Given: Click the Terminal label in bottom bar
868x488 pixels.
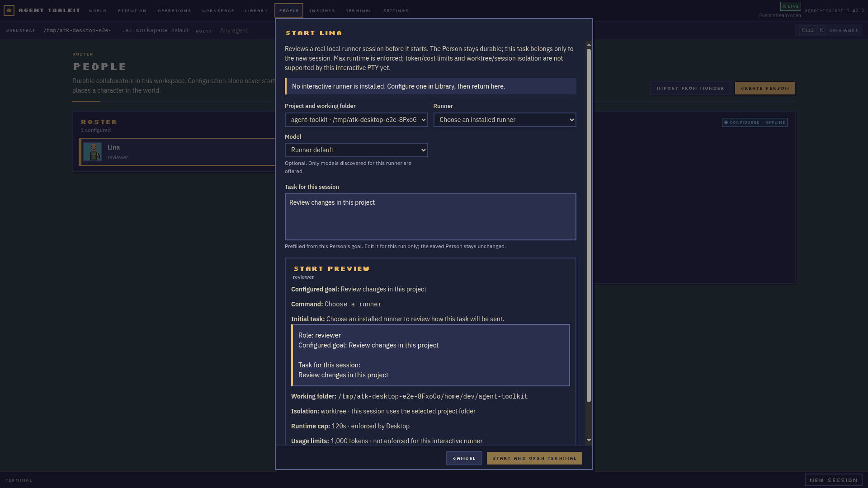Looking at the screenshot, I should click(19, 480).
